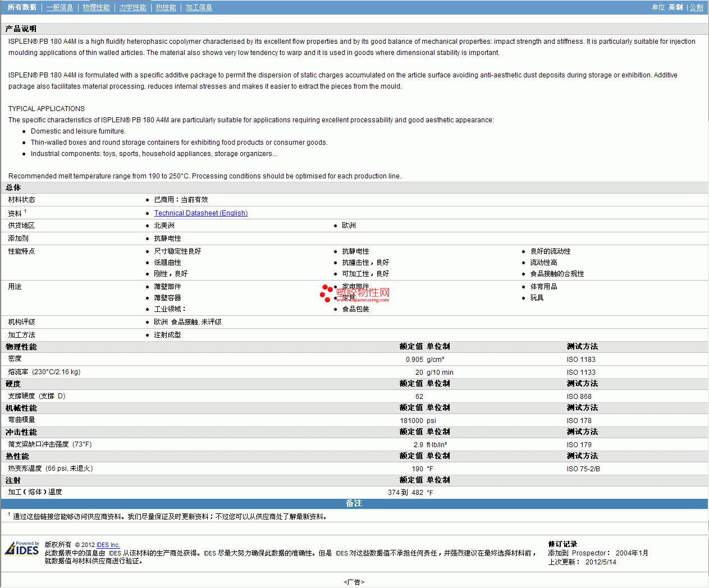This screenshot has height=588, width=709.
Task: Click the IDES Inc. copyright link
Action: (108, 545)
